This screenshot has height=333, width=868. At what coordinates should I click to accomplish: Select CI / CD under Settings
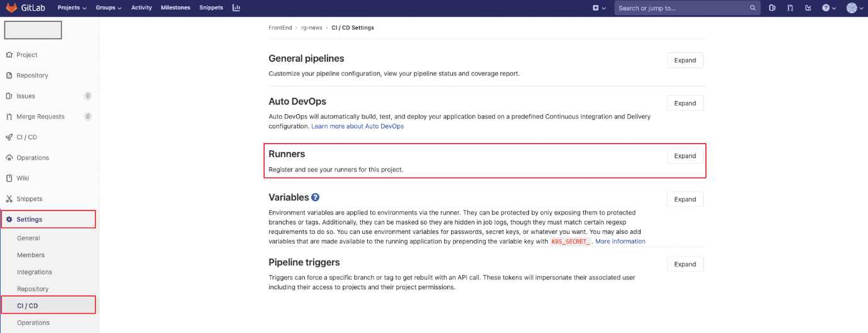click(x=28, y=306)
